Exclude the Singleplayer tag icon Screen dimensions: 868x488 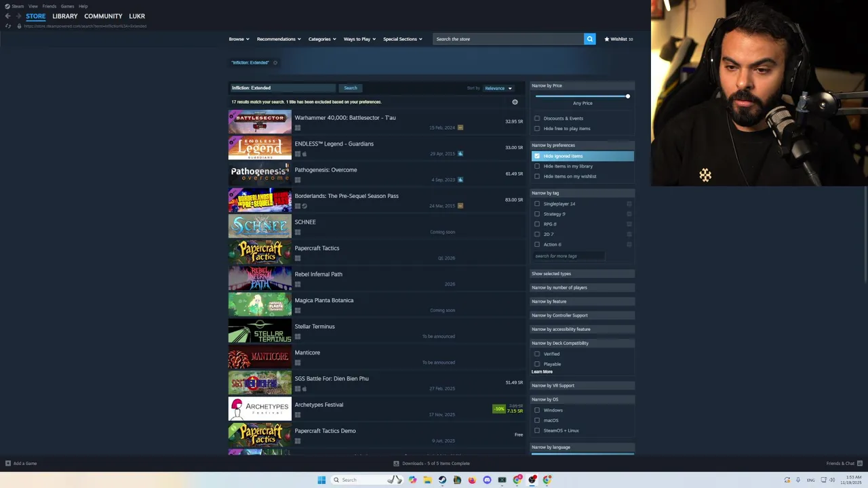pyautogui.click(x=629, y=204)
